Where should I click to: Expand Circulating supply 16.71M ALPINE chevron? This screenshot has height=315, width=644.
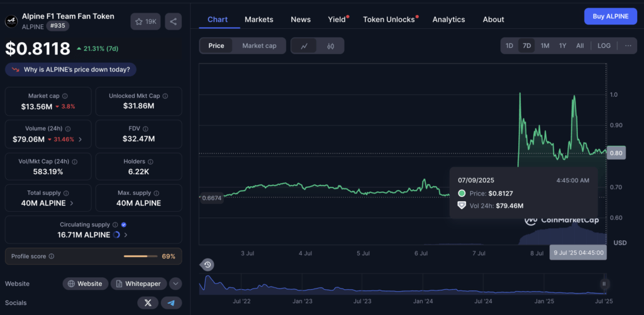126,235
